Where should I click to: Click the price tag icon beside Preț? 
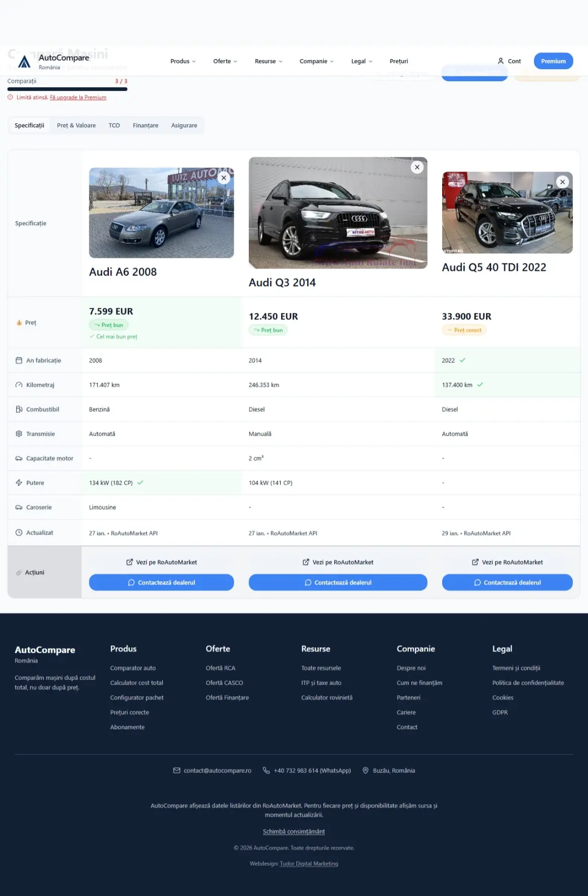click(x=19, y=323)
